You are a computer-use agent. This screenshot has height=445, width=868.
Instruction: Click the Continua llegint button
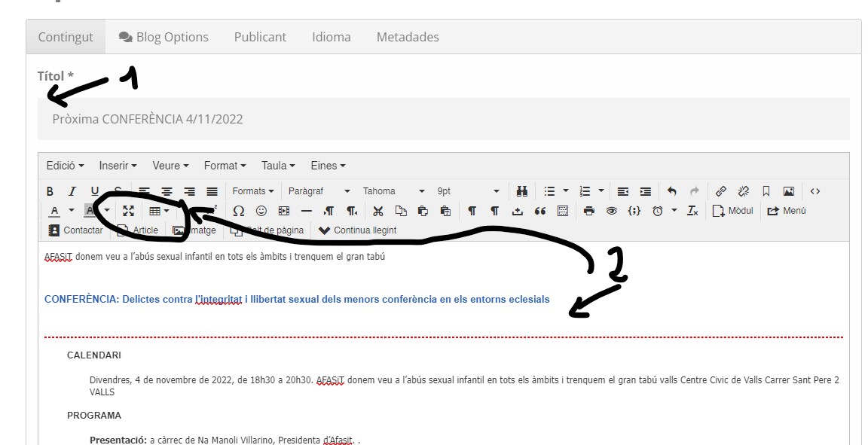tap(358, 230)
